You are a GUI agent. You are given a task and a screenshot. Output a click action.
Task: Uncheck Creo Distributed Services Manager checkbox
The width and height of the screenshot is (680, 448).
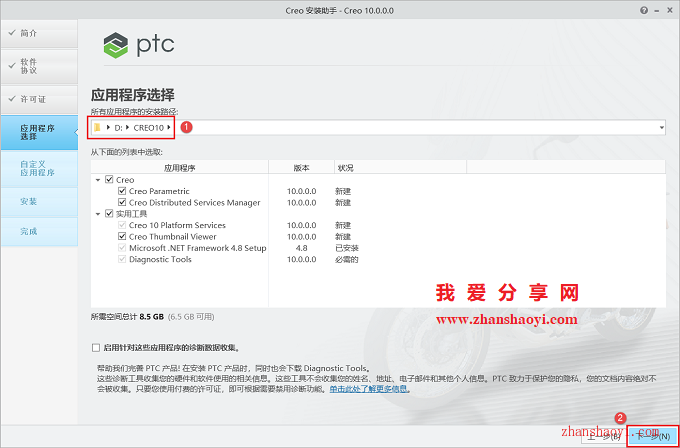(x=122, y=203)
